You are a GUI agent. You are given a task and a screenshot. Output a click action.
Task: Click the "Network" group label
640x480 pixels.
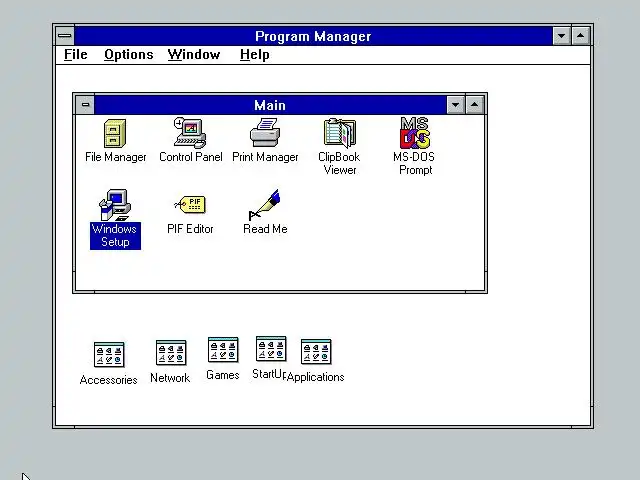pyautogui.click(x=170, y=378)
